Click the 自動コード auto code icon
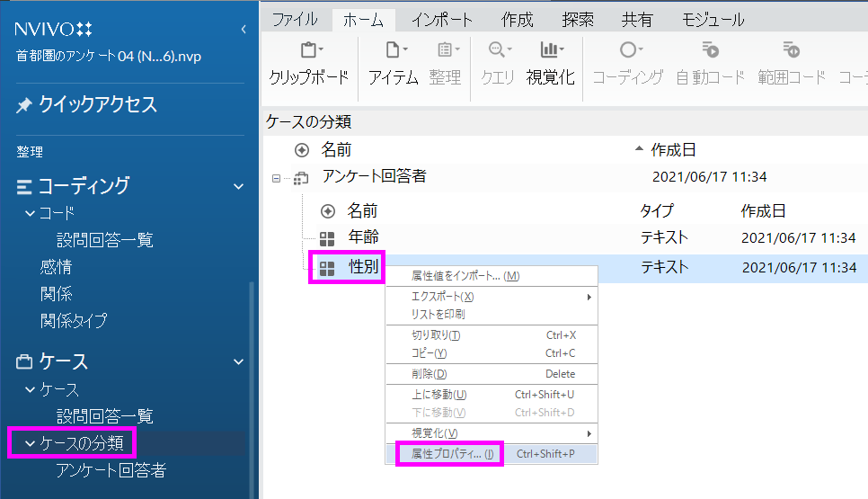 pyautogui.click(x=710, y=50)
